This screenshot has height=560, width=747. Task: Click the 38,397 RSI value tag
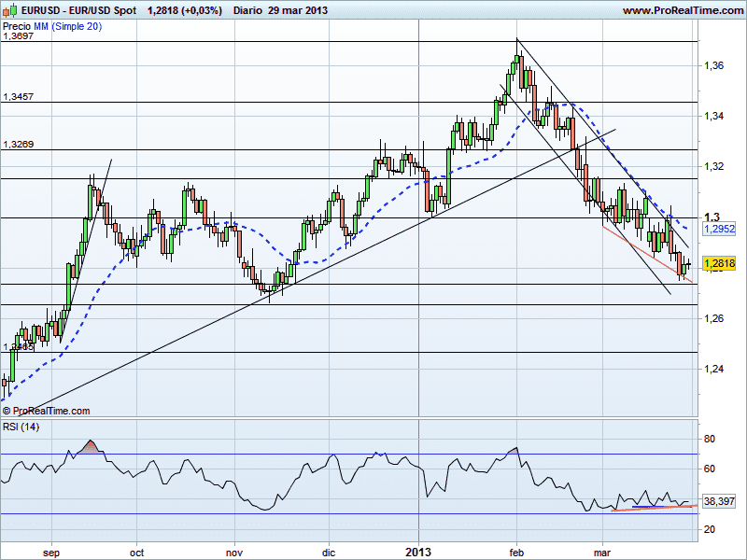coord(719,501)
